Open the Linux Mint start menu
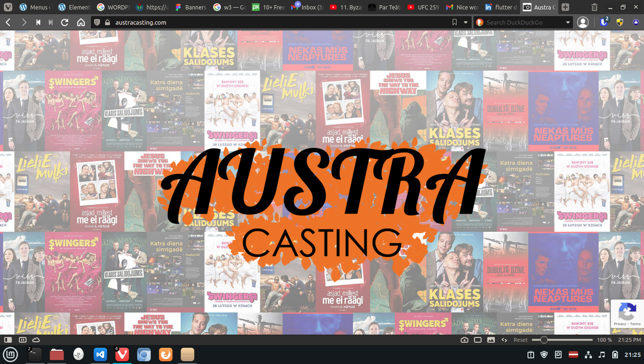The width and height of the screenshot is (644, 364). 10,354
